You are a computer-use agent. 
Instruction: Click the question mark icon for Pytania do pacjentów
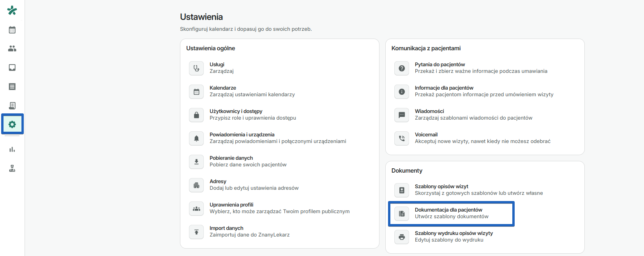point(402,68)
